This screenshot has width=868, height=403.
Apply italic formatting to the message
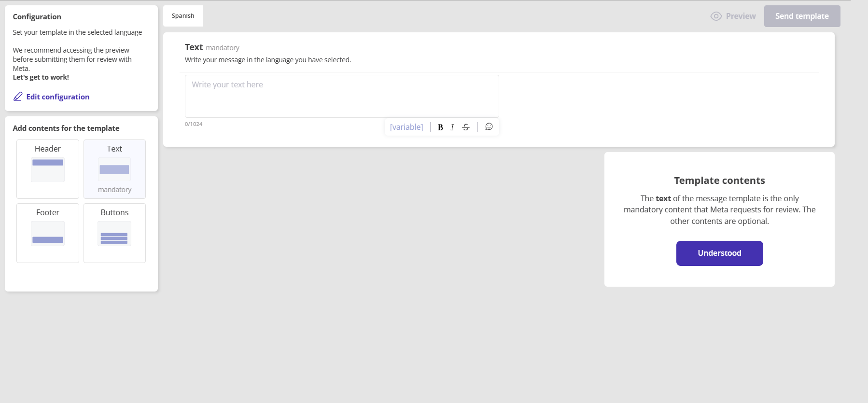point(452,127)
